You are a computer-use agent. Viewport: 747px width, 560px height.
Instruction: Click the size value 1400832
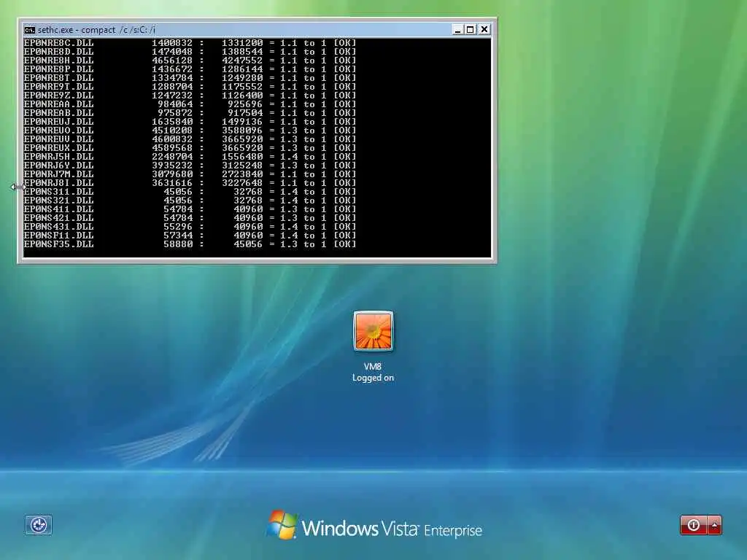(x=172, y=43)
